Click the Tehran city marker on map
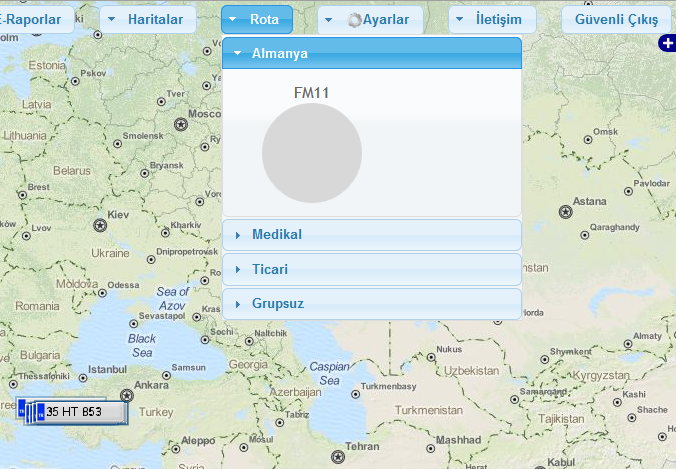The height and width of the screenshot is (469, 676). [338, 457]
